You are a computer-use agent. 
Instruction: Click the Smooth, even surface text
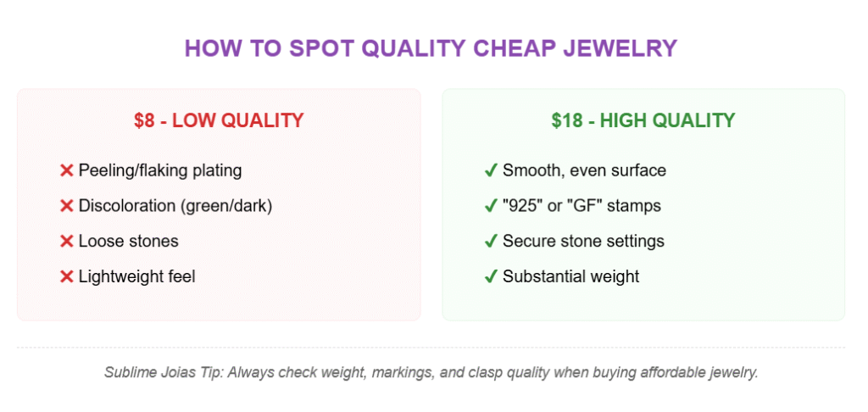click(584, 170)
